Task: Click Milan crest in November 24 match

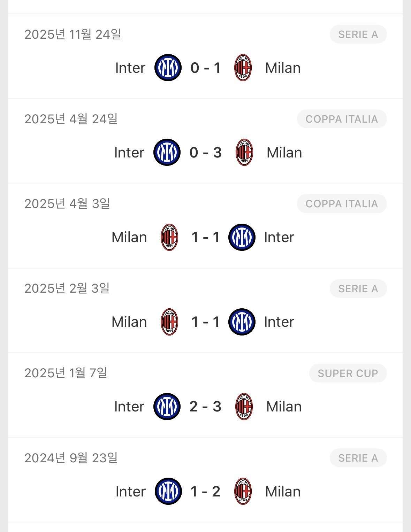Action: point(243,68)
